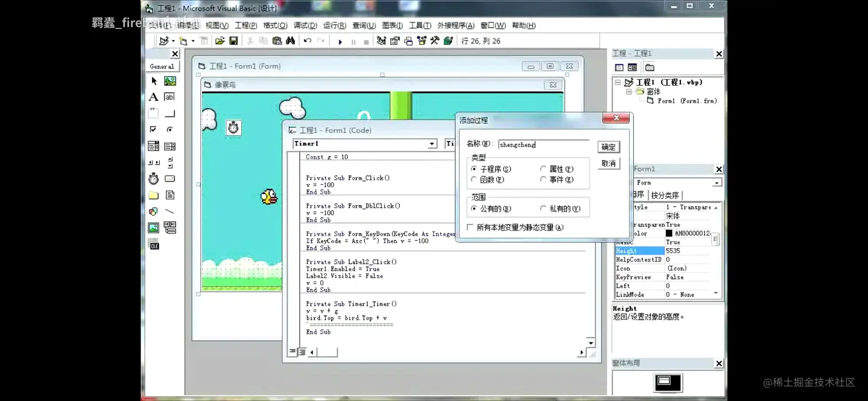Select the OLE control in toolbox
The height and width of the screenshot is (401, 868).
154,245
